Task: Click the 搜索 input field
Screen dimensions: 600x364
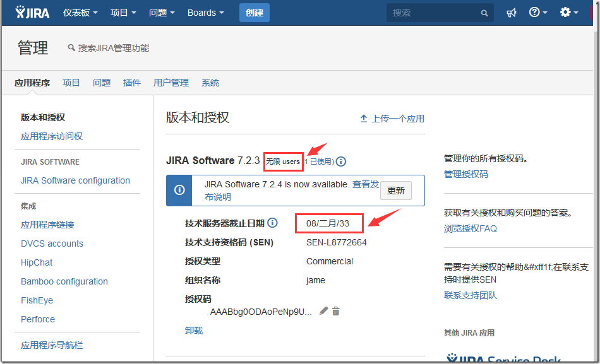Action: pyautogui.click(x=440, y=13)
